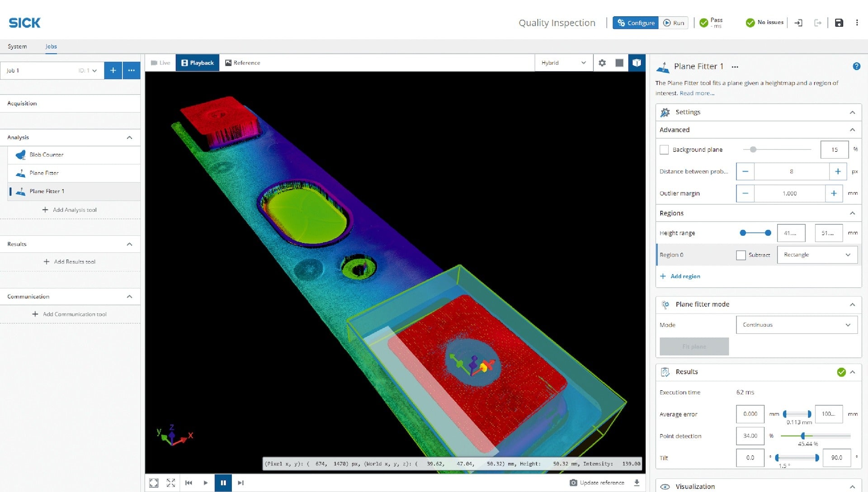
Task: Open the viewer settings gear icon
Action: pyautogui.click(x=602, y=63)
